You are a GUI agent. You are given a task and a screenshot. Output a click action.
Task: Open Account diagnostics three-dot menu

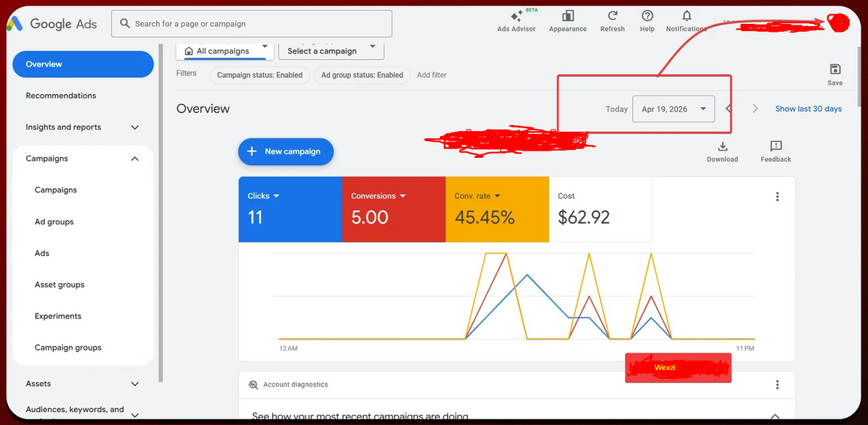pos(778,384)
